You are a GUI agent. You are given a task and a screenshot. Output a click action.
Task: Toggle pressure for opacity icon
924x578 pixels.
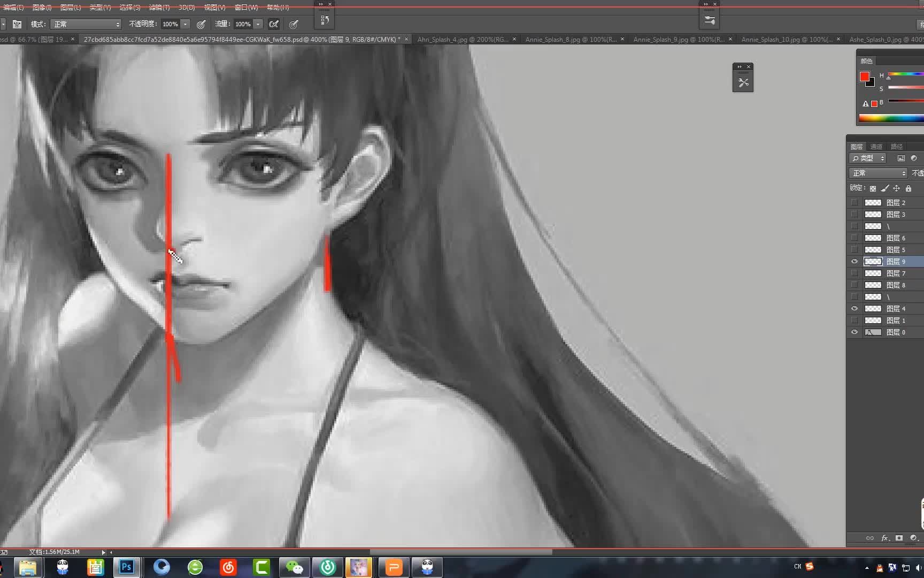pos(201,24)
